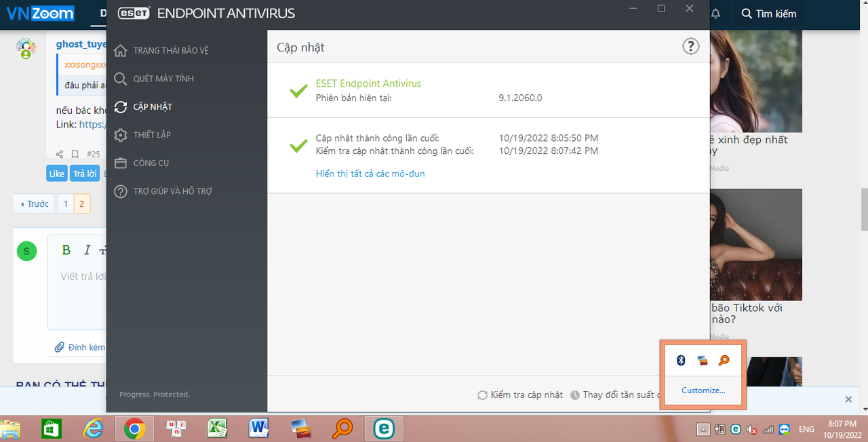
Task: Click the ESET Endpoint Antivirus product name
Action: [x=368, y=83]
